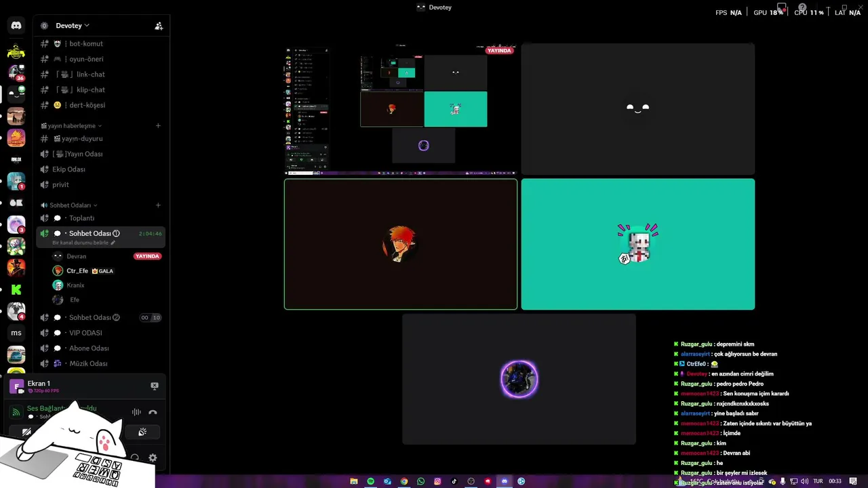Disconnect from voice with hang-up icon
Viewport: 868px width, 488px height.
[x=153, y=412]
